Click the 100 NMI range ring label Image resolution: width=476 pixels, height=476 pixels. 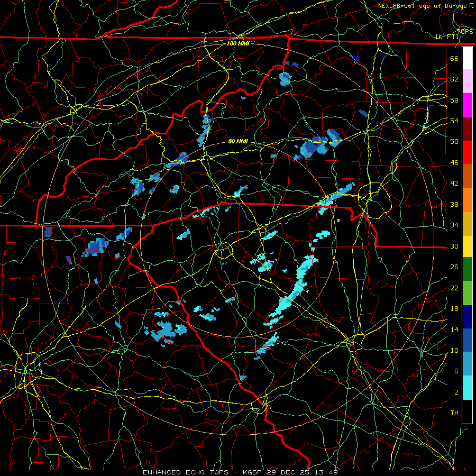coord(238,43)
